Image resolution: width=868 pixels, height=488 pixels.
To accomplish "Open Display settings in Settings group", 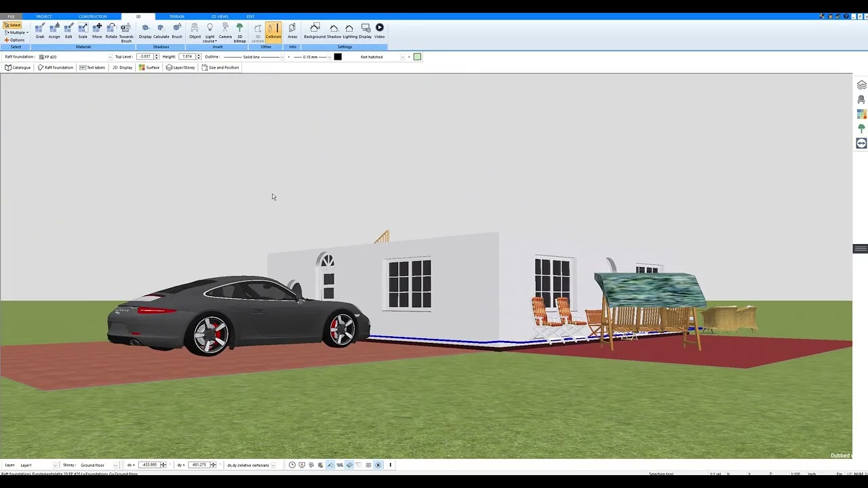I will [x=366, y=30].
